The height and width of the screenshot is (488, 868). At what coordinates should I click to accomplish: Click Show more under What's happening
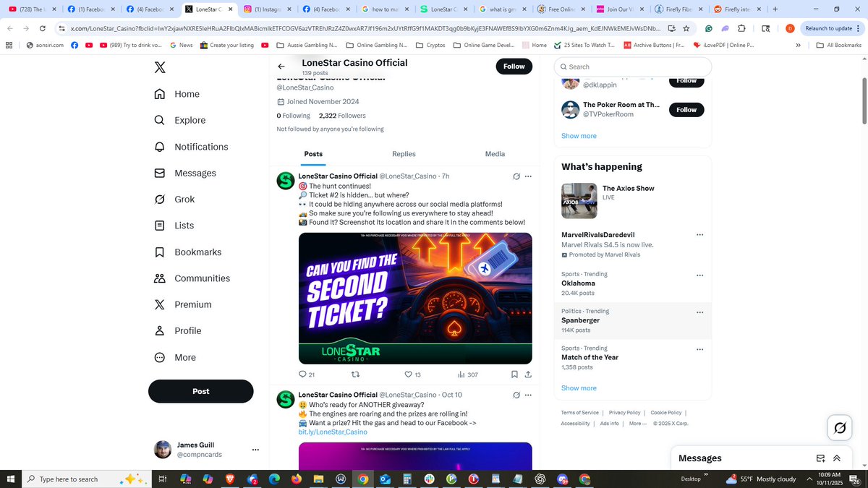coord(578,388)
